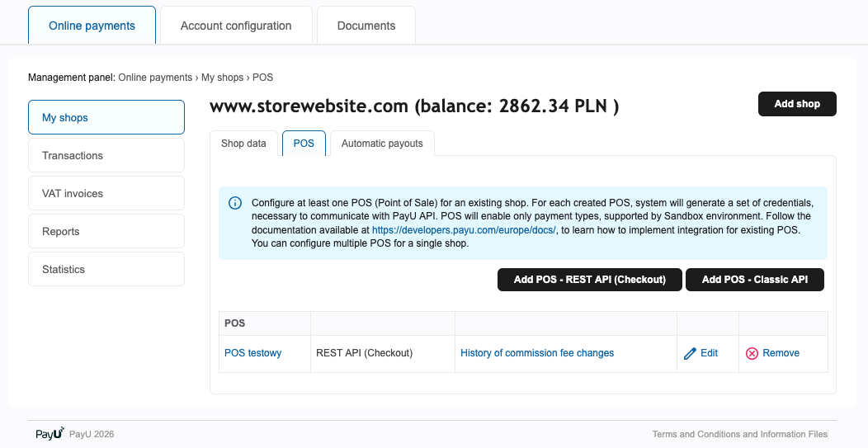
Task: View Statistics in the sidebar
Action: 106,269
